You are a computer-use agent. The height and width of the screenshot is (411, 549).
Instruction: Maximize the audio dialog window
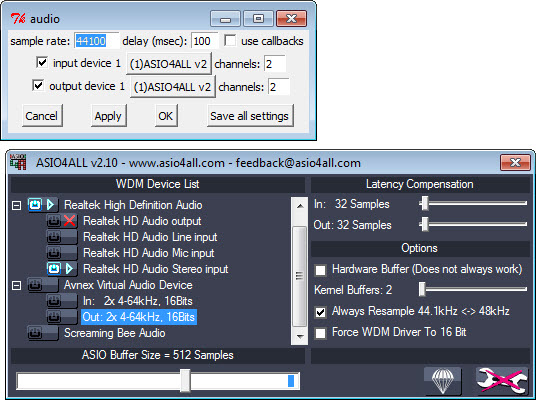coord(258,19)
